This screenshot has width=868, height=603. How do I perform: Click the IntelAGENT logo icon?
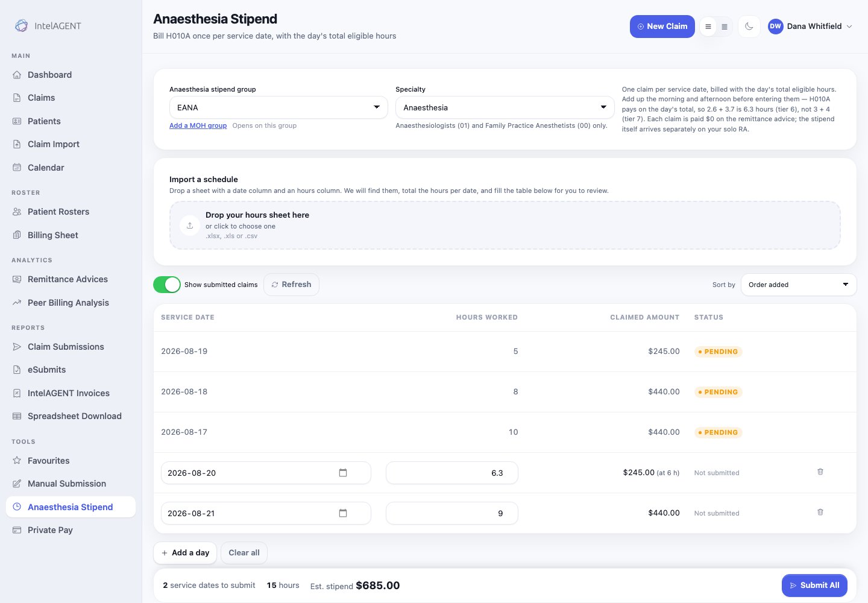[21, 25]
